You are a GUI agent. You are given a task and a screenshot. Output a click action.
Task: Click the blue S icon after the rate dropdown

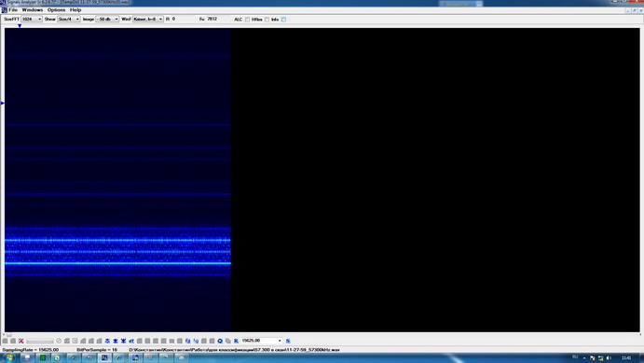click(x=288, y=341)
